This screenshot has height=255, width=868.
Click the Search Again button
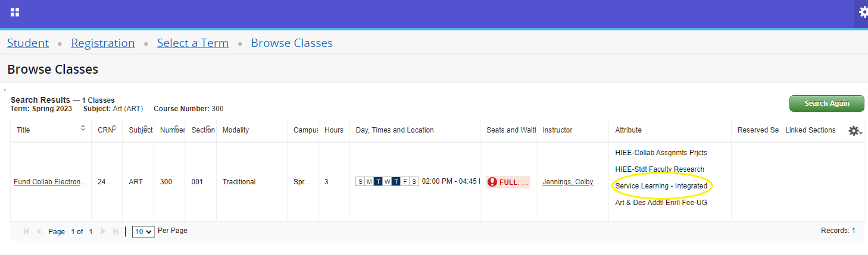click(826, 103)
